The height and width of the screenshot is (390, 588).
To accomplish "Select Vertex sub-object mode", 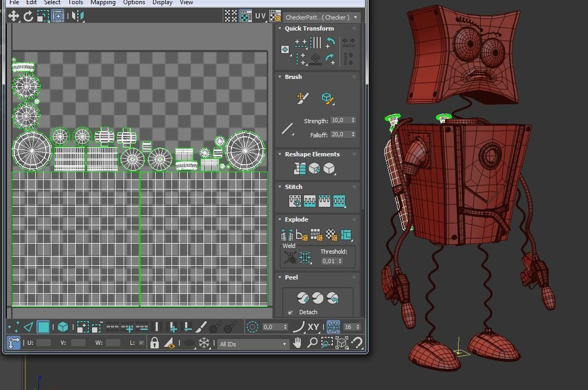I will pos(14,327).
